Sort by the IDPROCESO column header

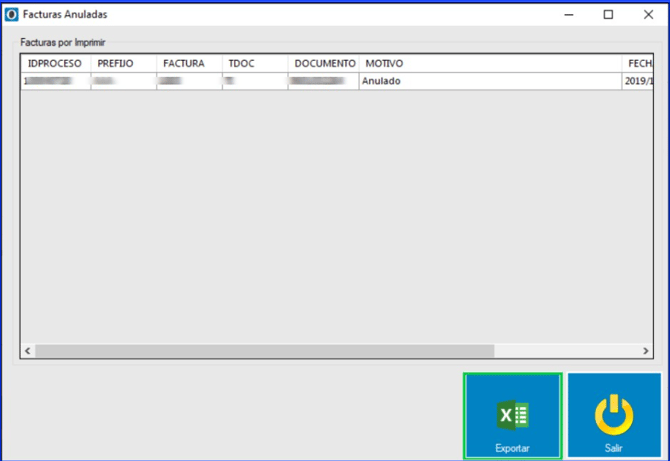(x=55, y=63)
